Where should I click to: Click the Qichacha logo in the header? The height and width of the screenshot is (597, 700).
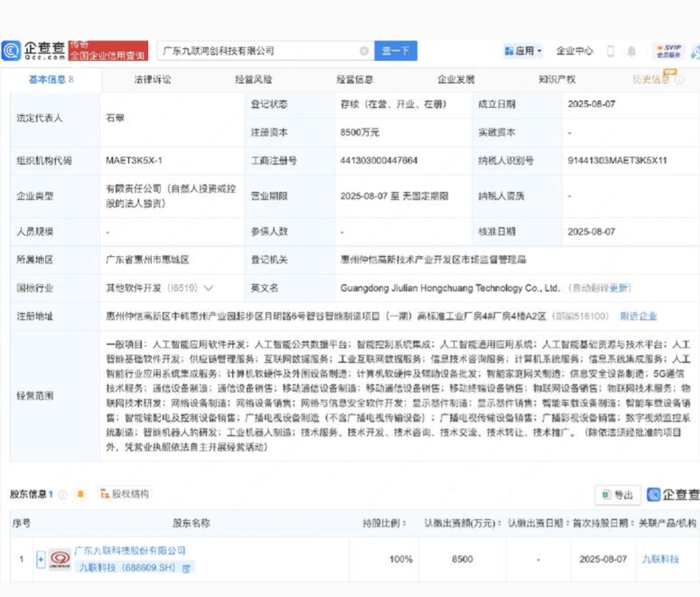[34, 51]
